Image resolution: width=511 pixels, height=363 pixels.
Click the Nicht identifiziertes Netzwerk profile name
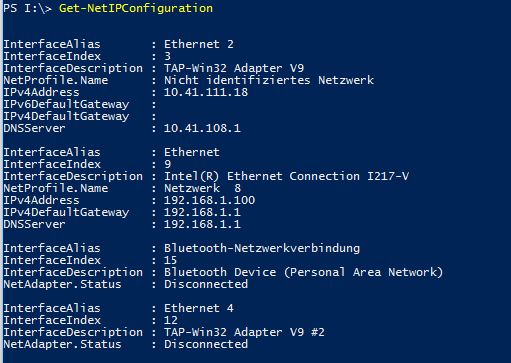pos(269,80)
